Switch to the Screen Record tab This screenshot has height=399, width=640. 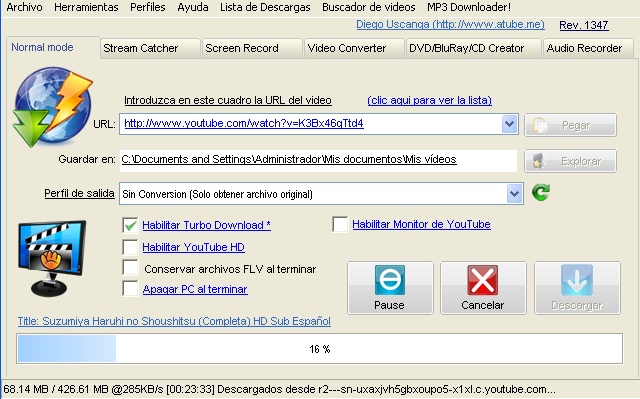(252, 49)
